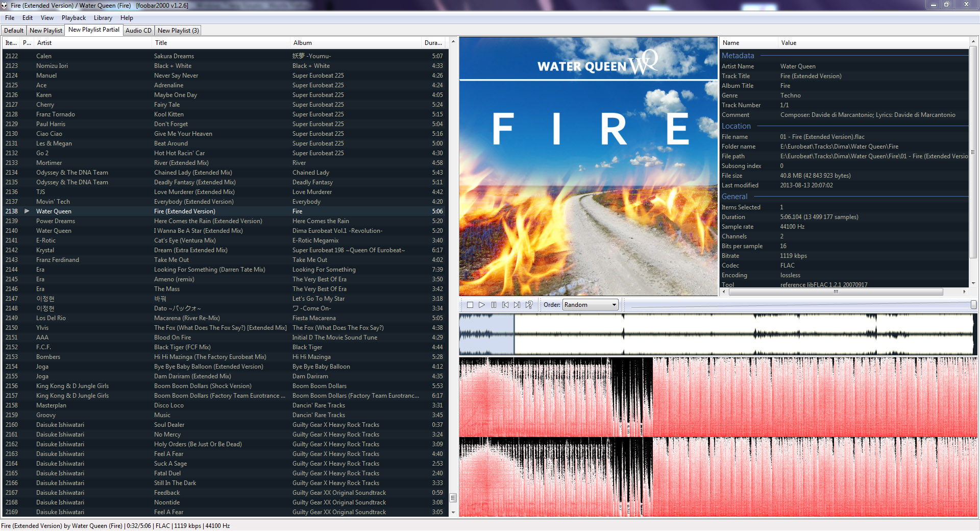Viewport: 980px width, 531px height.
Task: Seek within the waveform seekbar
Action: pos(717,334)
